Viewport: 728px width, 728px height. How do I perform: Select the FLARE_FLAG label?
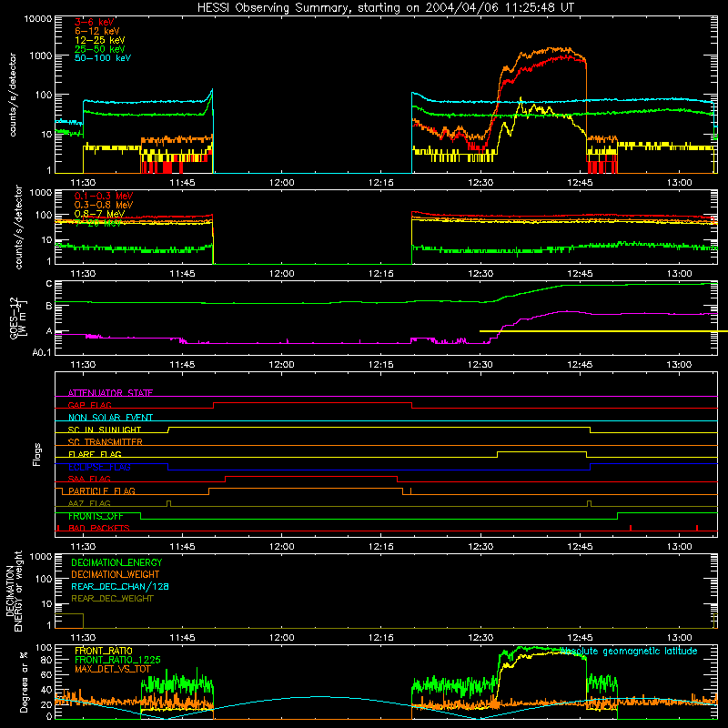(x=95, y=454)
